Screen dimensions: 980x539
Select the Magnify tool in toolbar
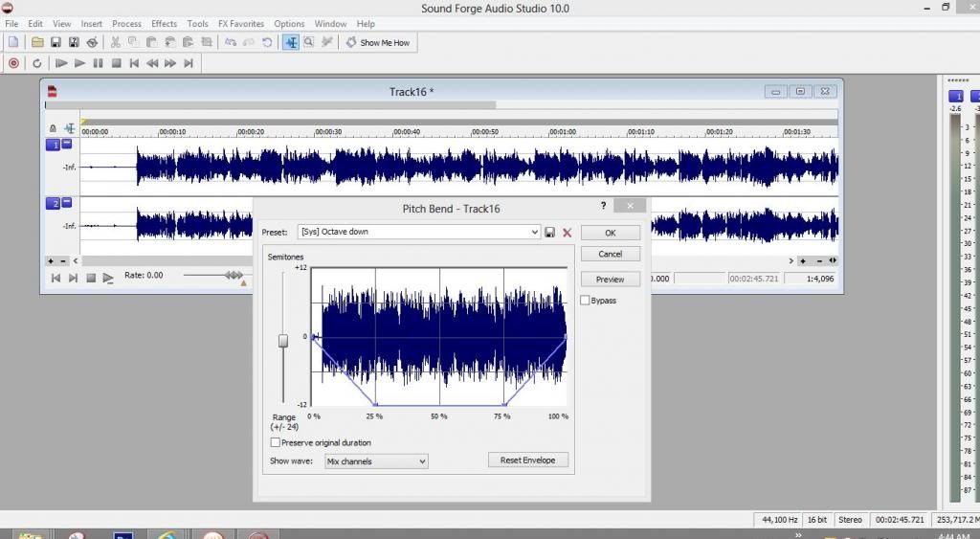click(x=309, y=42)
